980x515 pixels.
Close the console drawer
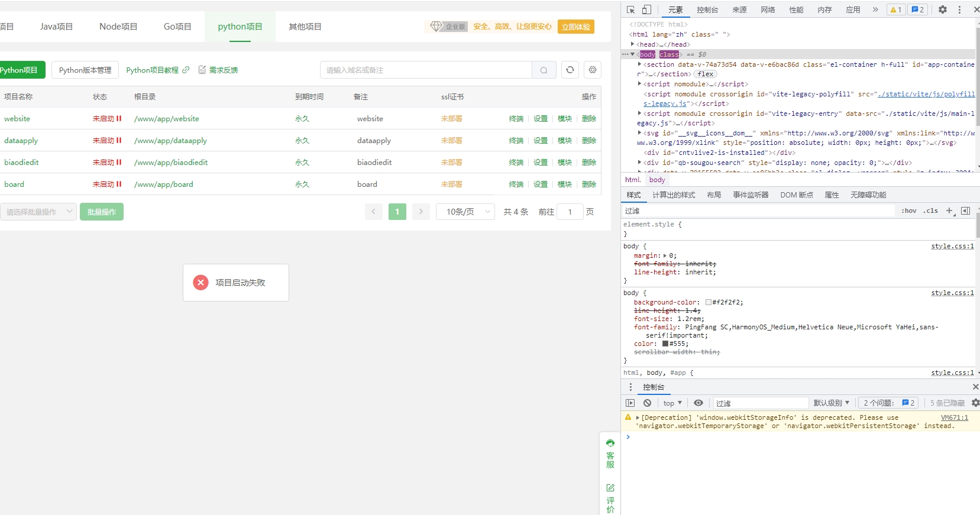[975, 387]
